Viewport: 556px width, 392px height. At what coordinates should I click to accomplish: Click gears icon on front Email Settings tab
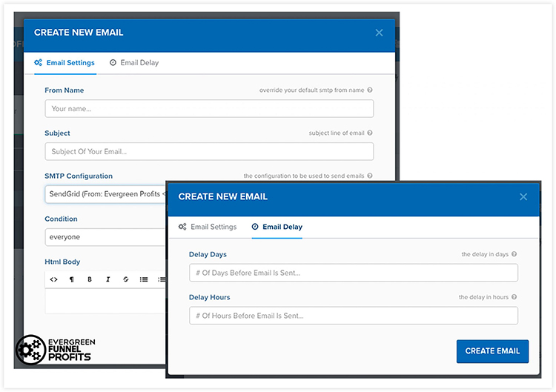(x=182, y=227)
